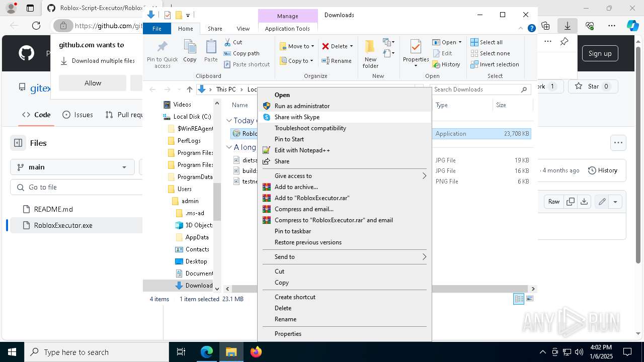Click the Explorer Help question icon
The height and width of the screenshot is (362, 644).
click(531, 29)
